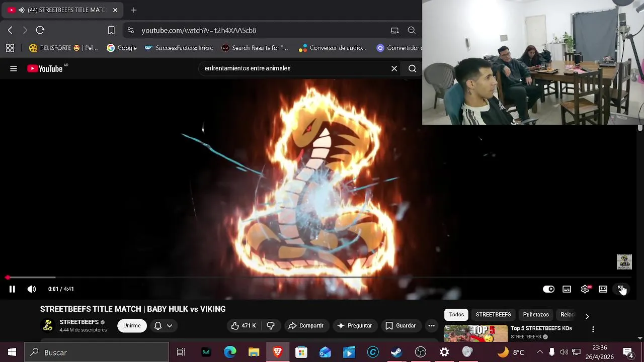Open Windows Start menu

[12, 352]
